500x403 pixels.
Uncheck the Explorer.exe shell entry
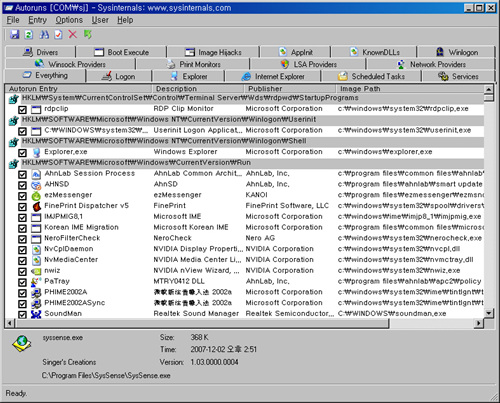click(x=22, y=153)
